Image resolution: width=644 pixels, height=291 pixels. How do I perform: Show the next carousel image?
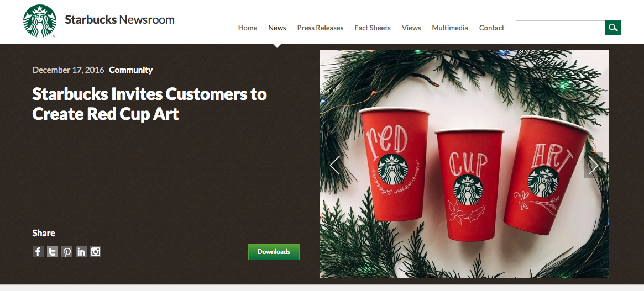(593, 166)
